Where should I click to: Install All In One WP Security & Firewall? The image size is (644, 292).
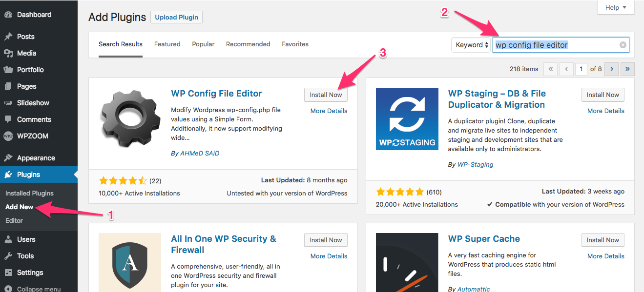point(326,240)
